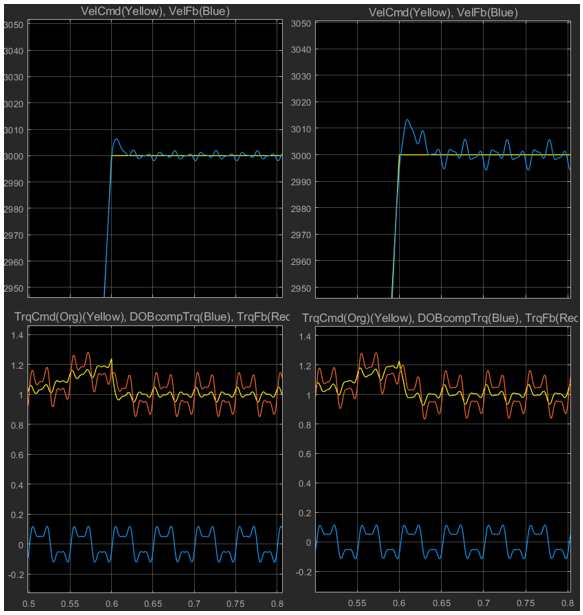Click the 0.2 tick label on the left torque plot
This screenshot has width=583, height=615.
(x=17, y=515)
